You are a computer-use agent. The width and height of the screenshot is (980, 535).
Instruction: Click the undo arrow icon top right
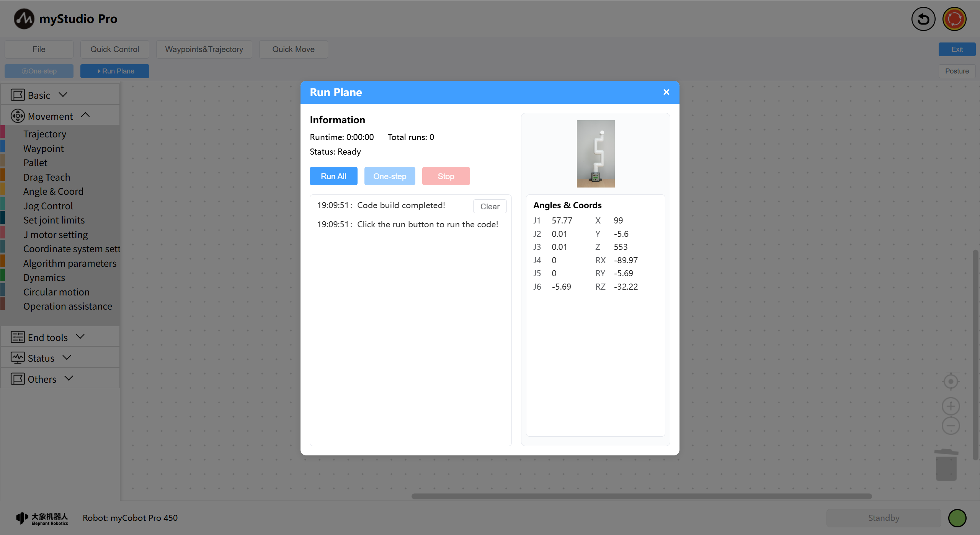[x=923, y=19]
